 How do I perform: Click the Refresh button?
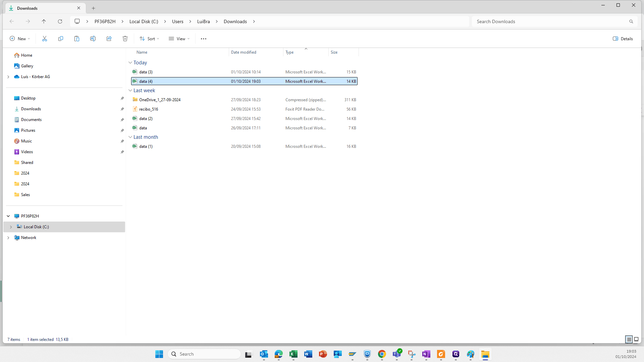tap(60, 21)
